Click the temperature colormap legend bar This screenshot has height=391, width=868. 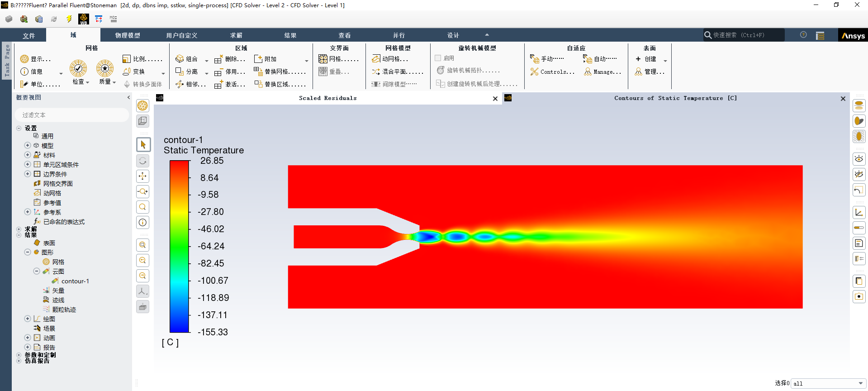pyautogui.click(x=179, y=247)
